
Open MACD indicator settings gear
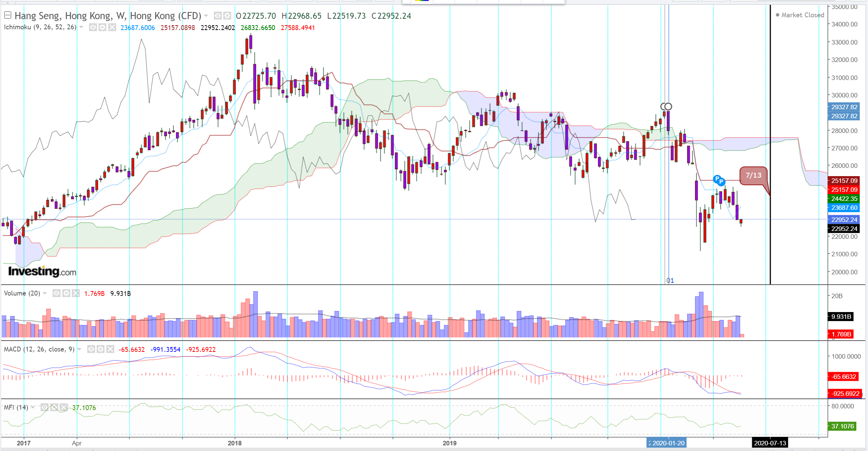point(100,349)
